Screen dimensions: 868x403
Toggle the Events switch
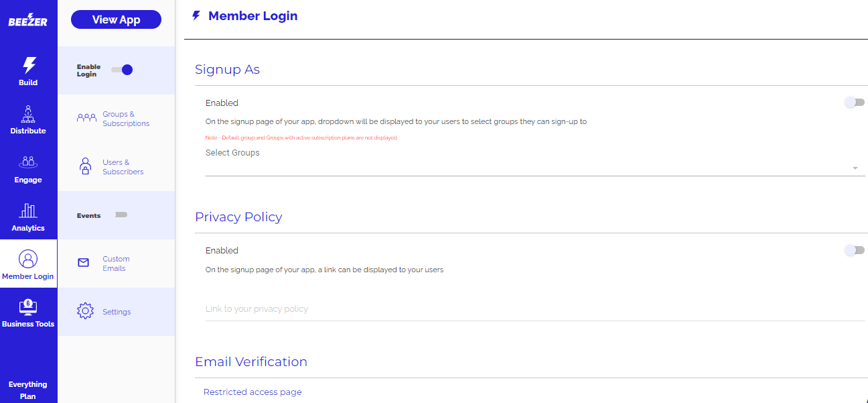121,215
